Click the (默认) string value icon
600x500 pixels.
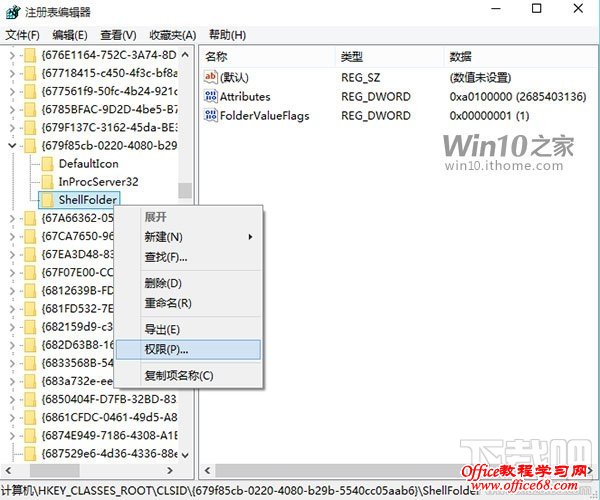(210, 77)
